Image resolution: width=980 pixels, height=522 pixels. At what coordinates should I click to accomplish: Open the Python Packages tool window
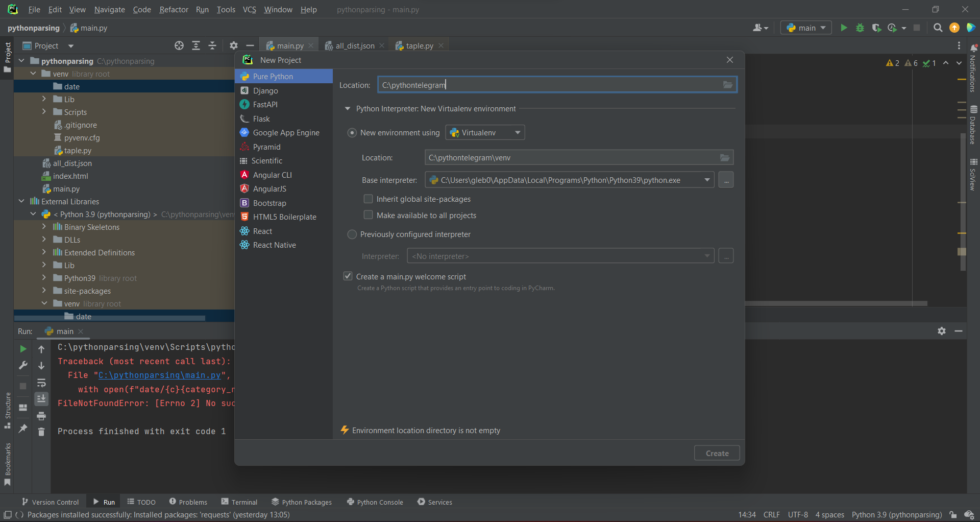(x=302, y=502)
